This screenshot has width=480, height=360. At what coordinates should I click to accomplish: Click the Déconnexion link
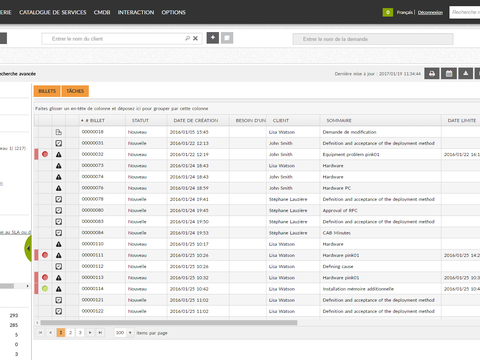(430, 12)
